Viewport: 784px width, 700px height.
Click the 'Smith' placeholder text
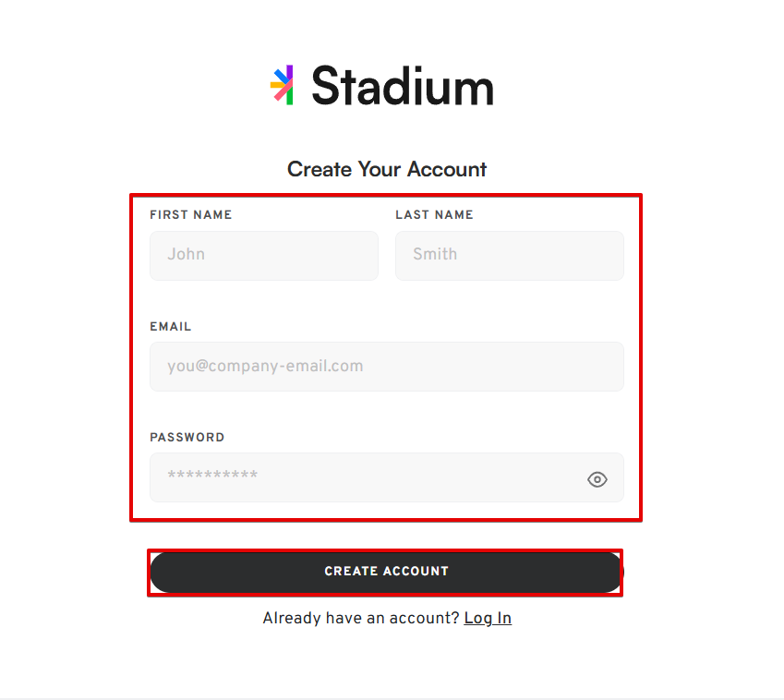[435, 254]
